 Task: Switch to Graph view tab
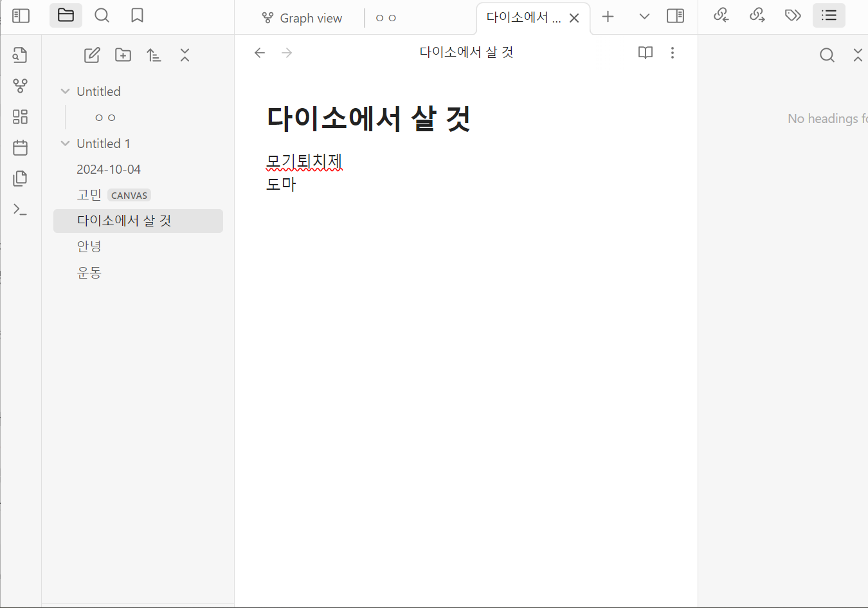tap(302, 18)
